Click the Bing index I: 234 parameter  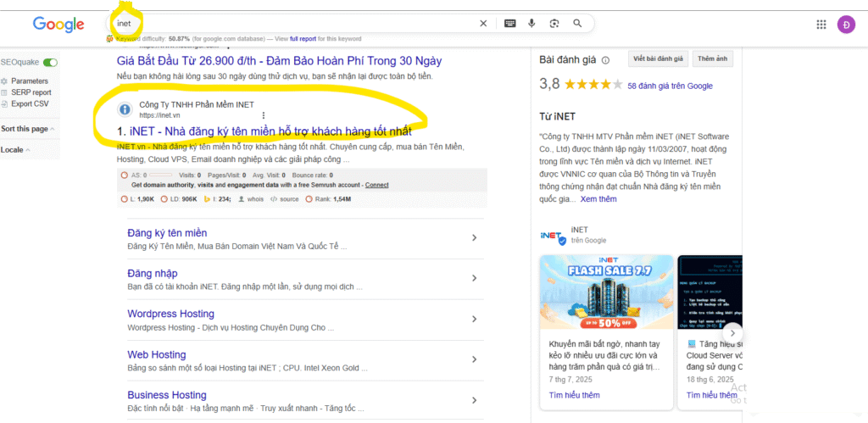(218, 198)
